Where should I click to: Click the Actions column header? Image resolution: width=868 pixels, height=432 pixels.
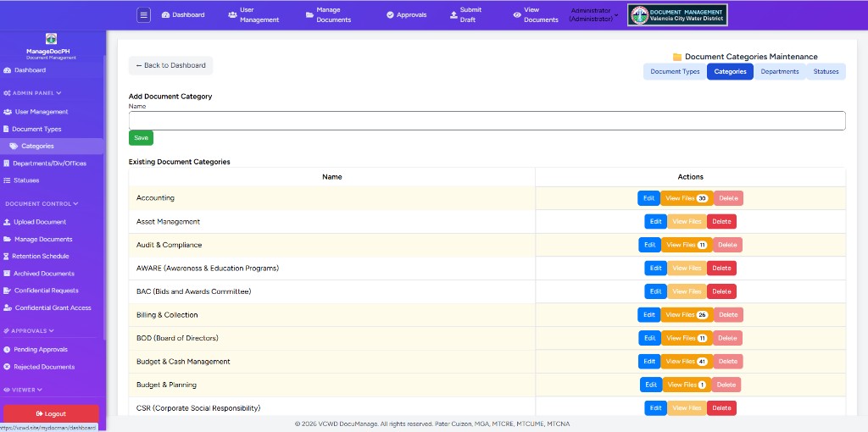coord(690,177)
